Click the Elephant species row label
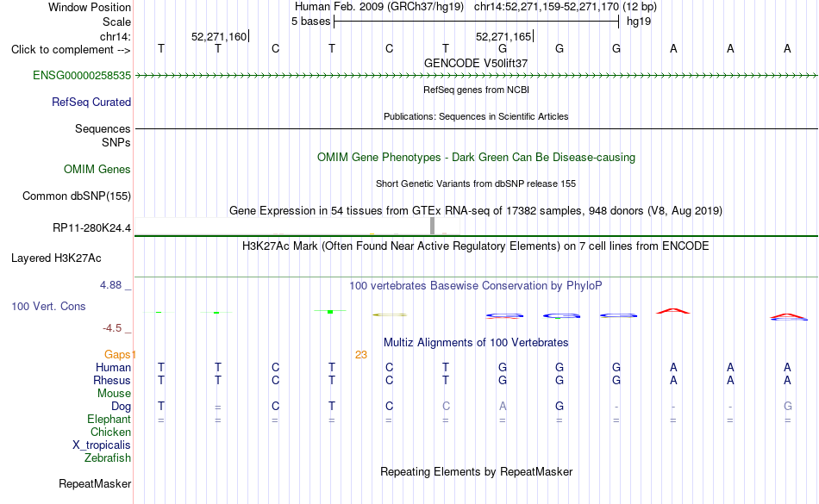 tap(109, 420)
